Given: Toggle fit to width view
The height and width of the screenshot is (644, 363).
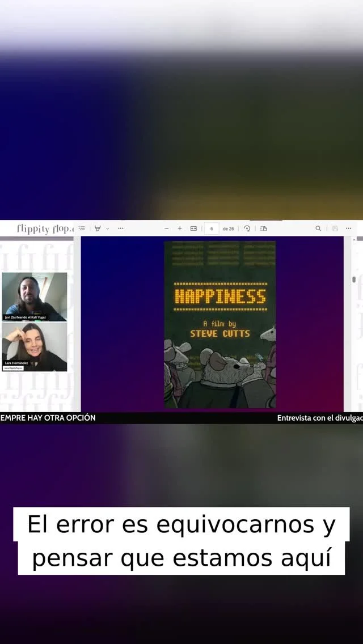Looking at the screenshot, I should [x=193, y=228].
